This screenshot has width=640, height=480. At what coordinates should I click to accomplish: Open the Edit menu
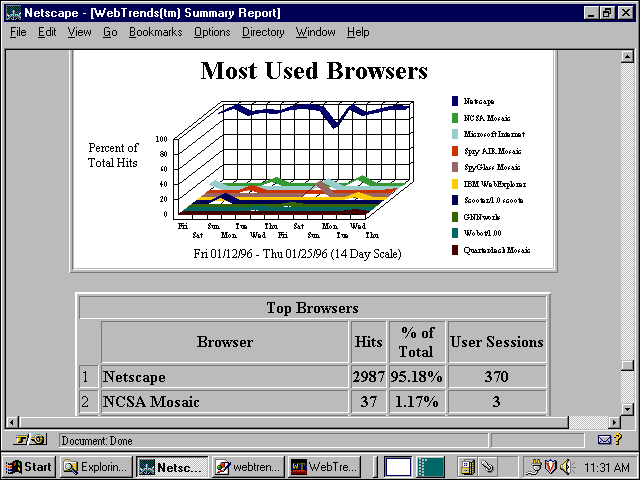[x=47, y=32]
